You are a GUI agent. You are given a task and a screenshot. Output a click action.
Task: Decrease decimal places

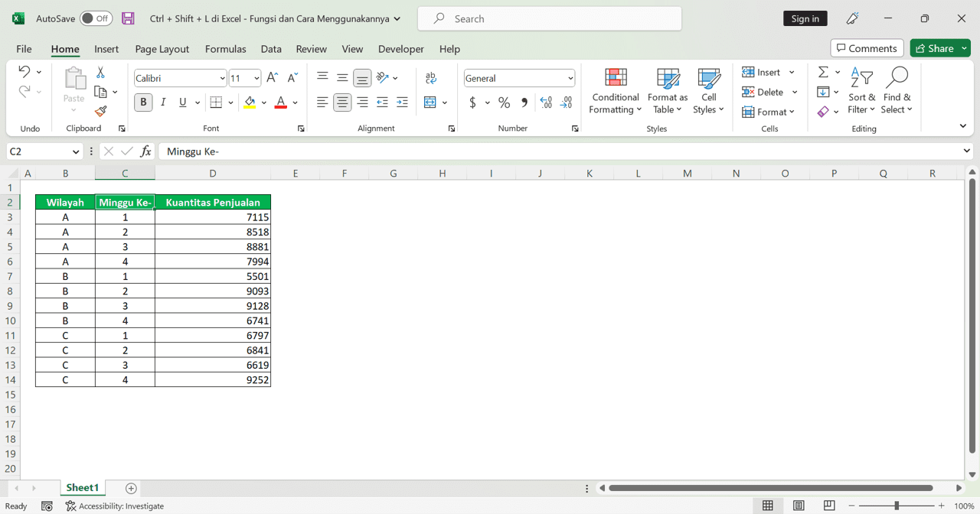coord(567,102)
